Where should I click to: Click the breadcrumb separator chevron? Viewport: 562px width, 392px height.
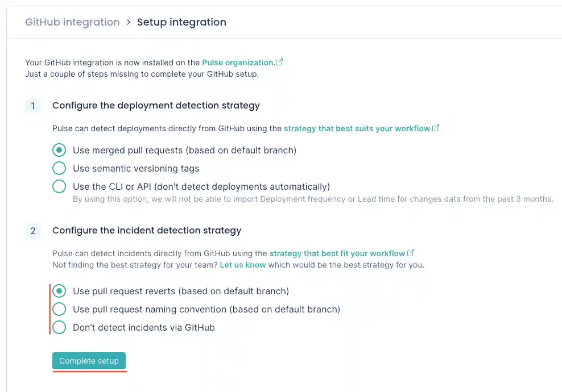tap(129, 22)
